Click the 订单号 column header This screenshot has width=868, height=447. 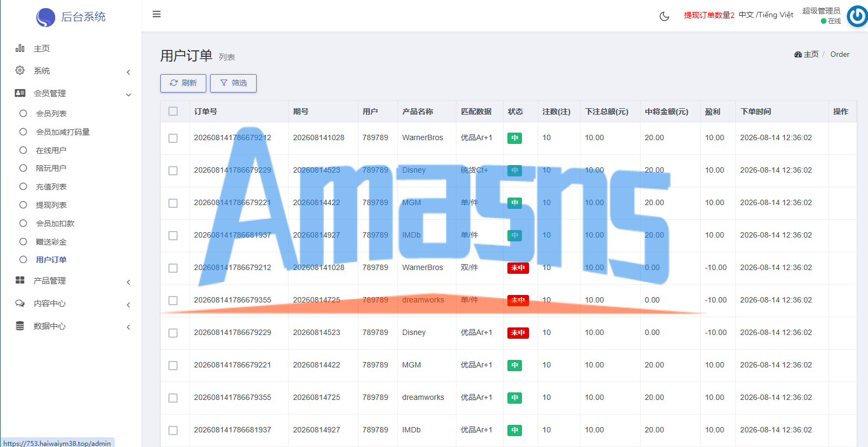[x=206, y=111]
